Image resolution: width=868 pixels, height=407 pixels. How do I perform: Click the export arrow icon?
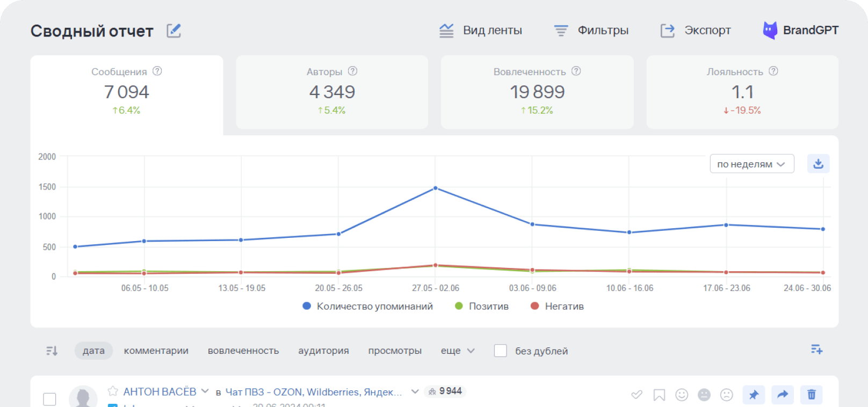668,31
